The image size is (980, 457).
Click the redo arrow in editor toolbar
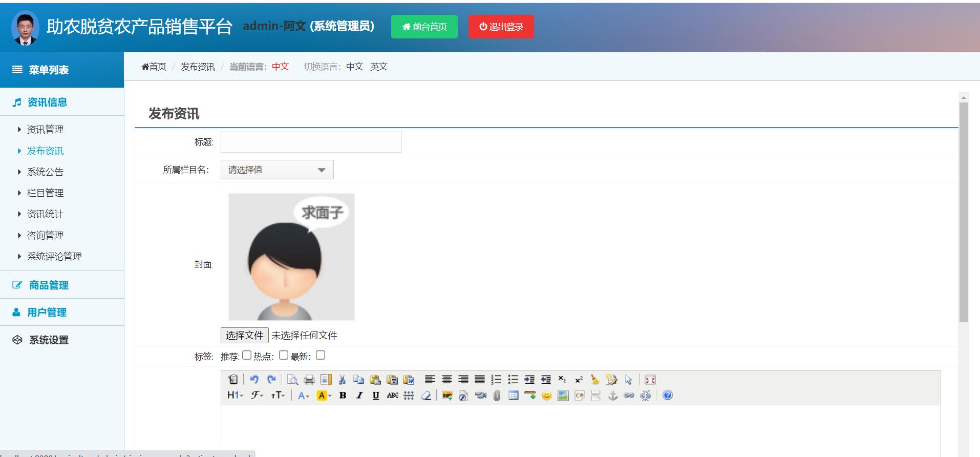271,380
